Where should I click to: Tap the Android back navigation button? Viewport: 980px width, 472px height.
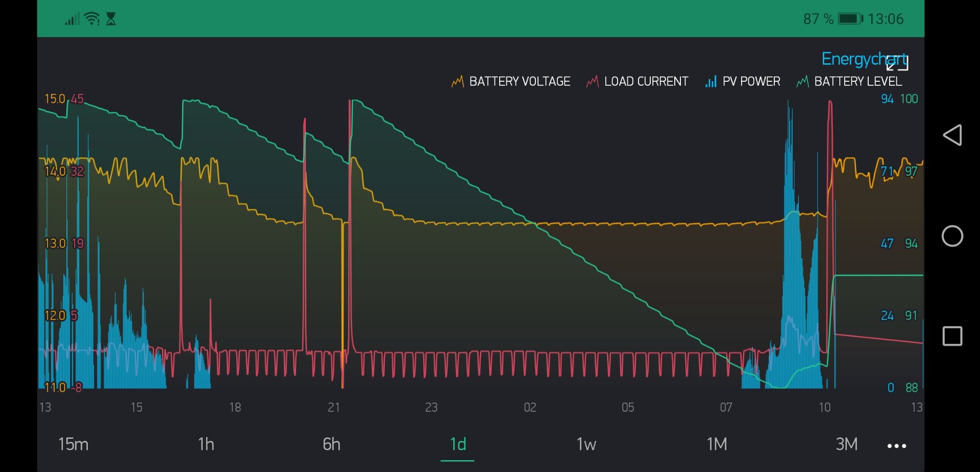click(x=952, y=135)
